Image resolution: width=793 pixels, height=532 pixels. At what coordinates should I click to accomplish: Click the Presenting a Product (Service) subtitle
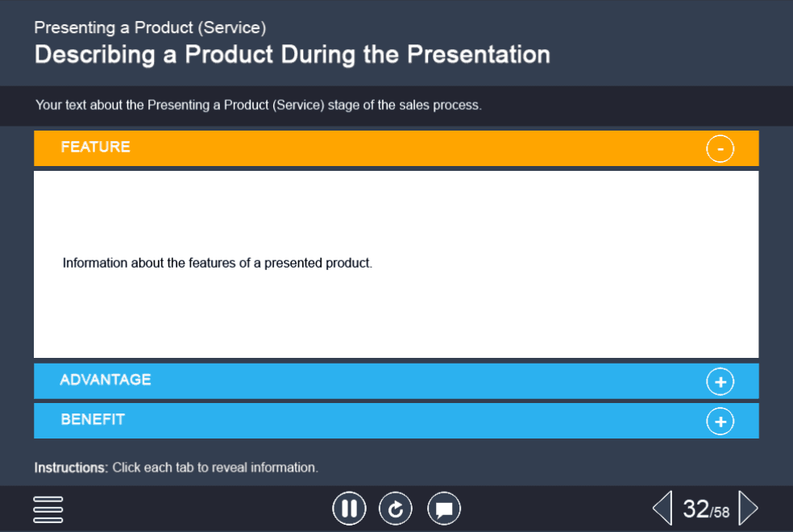click(150, 27)
